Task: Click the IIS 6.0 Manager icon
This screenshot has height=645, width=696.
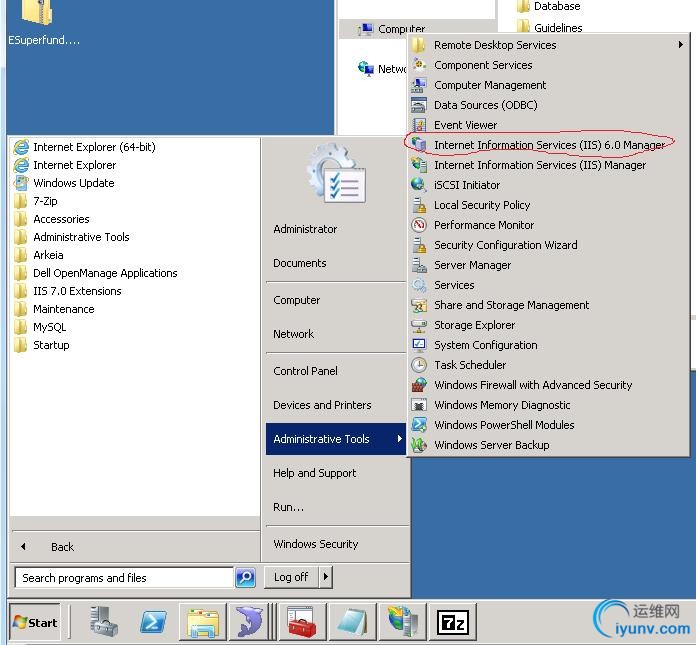Action: tap(419, 145)
